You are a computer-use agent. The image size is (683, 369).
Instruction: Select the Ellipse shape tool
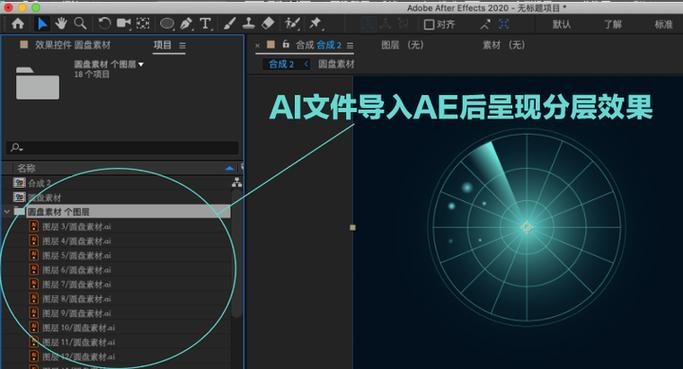point(167,24)
